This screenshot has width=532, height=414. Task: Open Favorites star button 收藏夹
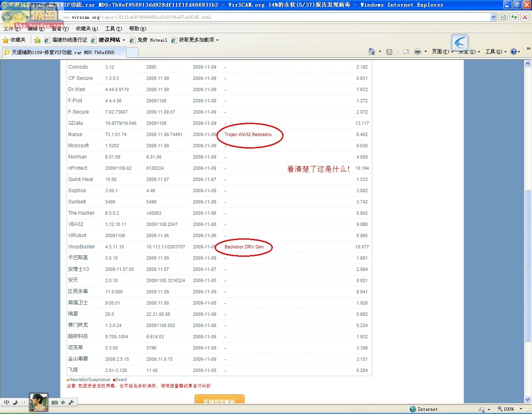(14, 40)
